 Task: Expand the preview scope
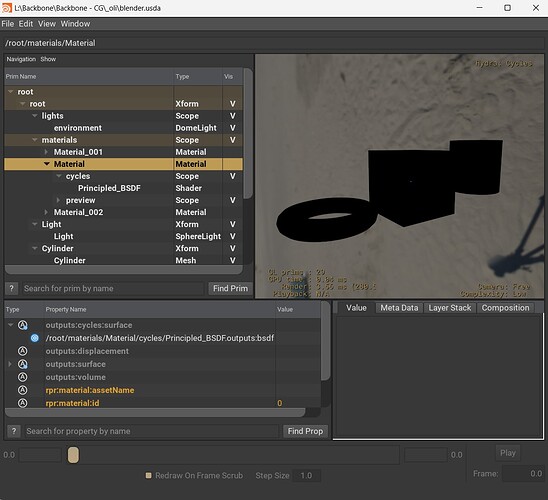(x=58, y=201)
